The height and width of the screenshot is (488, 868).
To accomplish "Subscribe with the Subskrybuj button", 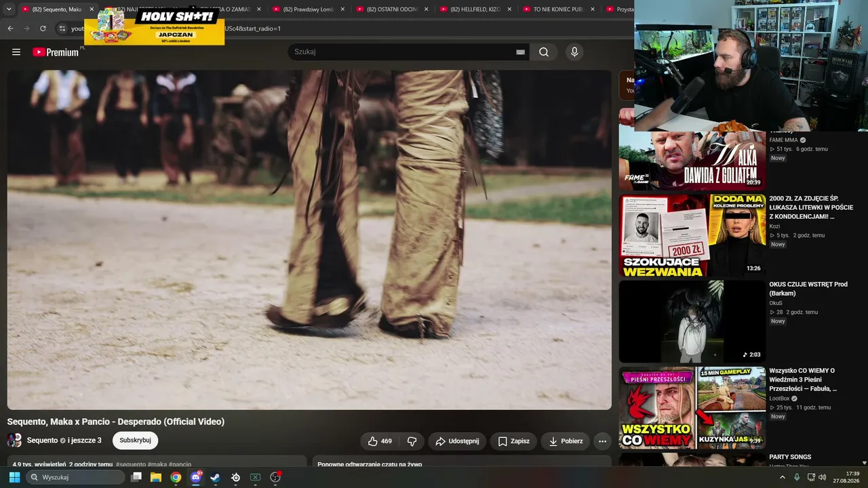I will (x=135, y=441).
